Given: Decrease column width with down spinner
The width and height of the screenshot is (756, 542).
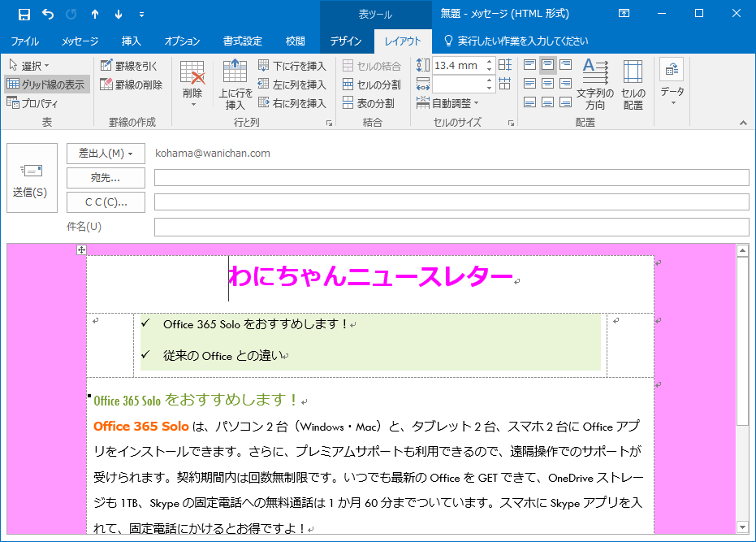Looking at the screenshot, I should point(490,89).
